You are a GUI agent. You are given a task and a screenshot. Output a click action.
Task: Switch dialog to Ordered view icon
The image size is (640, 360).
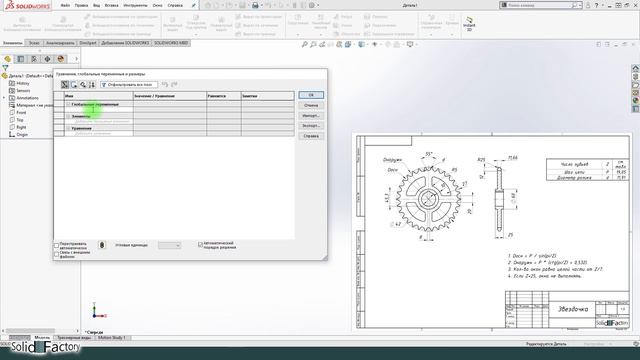pos(92,84)
